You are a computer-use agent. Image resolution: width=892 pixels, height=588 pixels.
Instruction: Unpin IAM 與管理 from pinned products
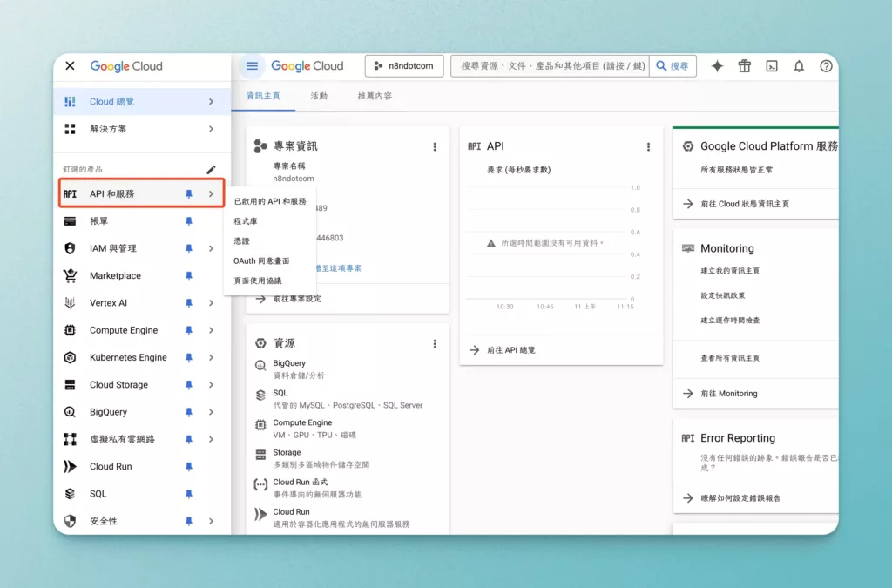(x=189, y=248)
